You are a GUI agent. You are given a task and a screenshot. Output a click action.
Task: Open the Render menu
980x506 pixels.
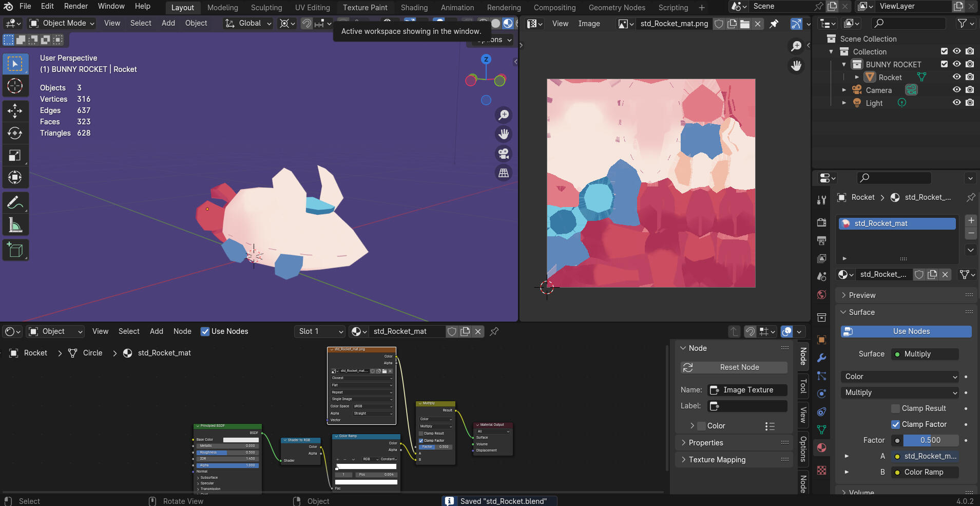pyautogui.click(x=75, y=6)
